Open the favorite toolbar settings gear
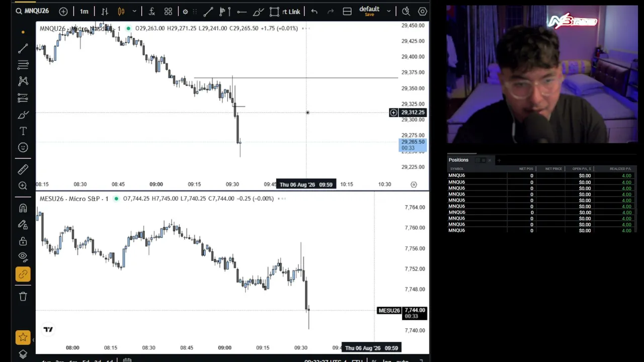 click(185, 11)
